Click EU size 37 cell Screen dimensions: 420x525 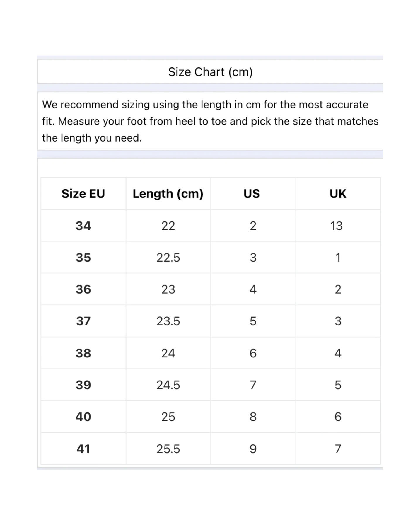pyautogui.click(x=83, y=321)
